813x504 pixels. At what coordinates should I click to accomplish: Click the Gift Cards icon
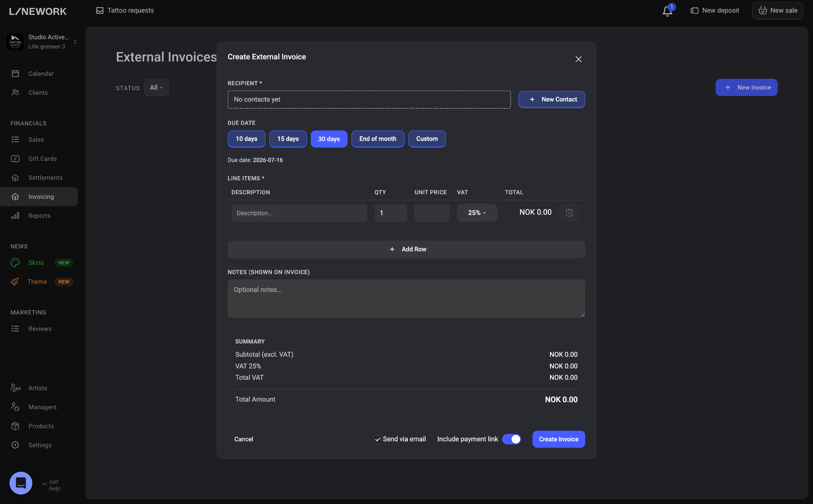click(x=15, y=159)
